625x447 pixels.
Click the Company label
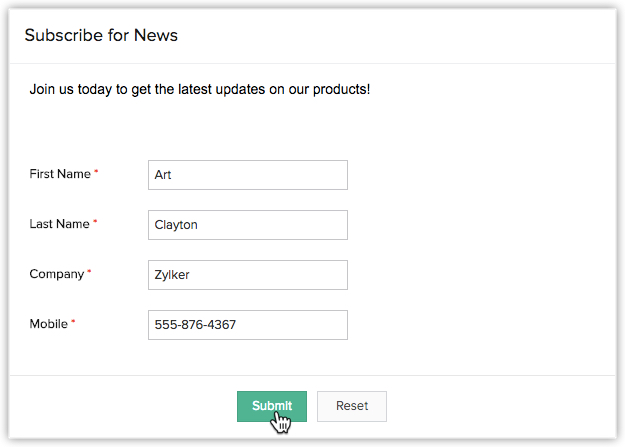pyautogui.click(x=57, y=274)
